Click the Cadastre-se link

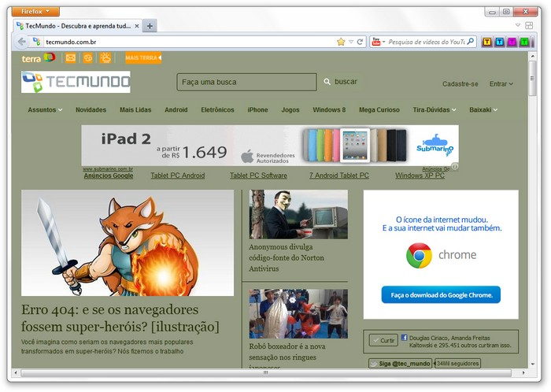point(460,84)
